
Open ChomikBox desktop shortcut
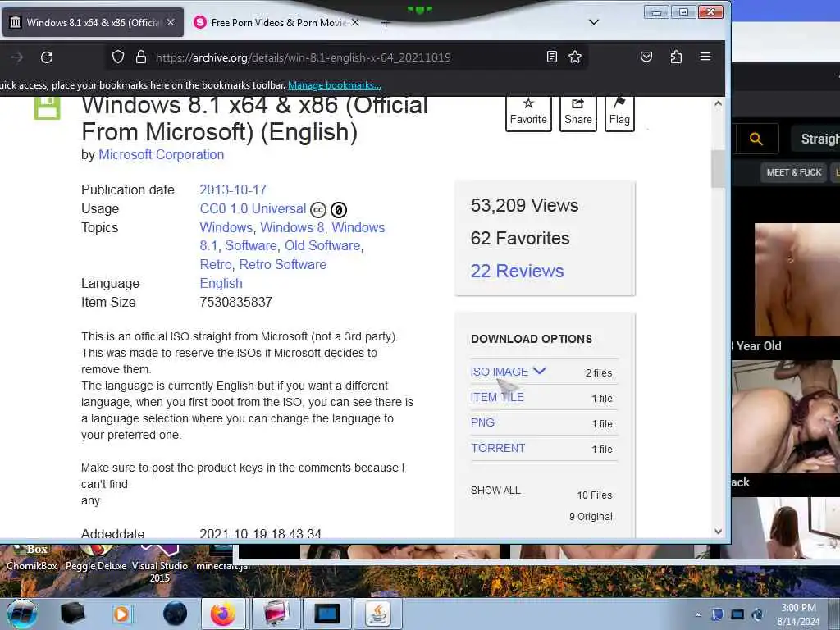[x=32, y=559]
